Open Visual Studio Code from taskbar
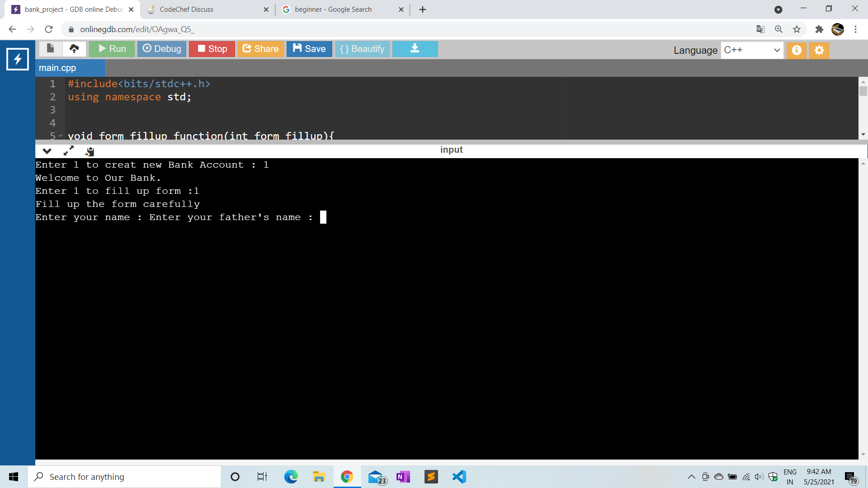This screenshot has width=868, height=488. click(459, 477)
